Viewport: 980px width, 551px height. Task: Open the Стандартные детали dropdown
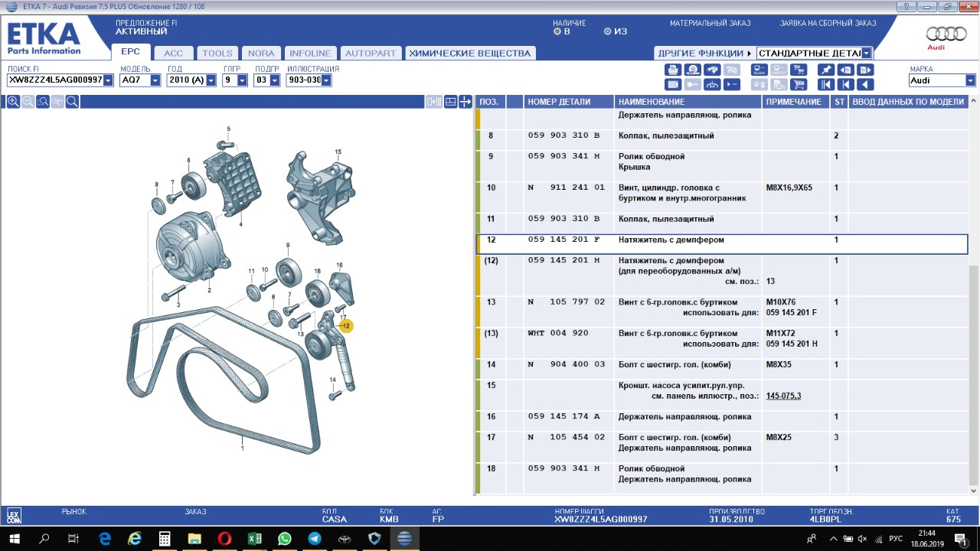(x=867, y=54)
